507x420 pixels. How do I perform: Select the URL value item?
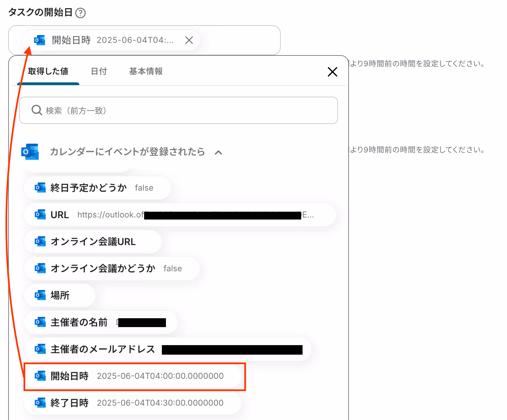pyautogui.click(x=180, y=215)
